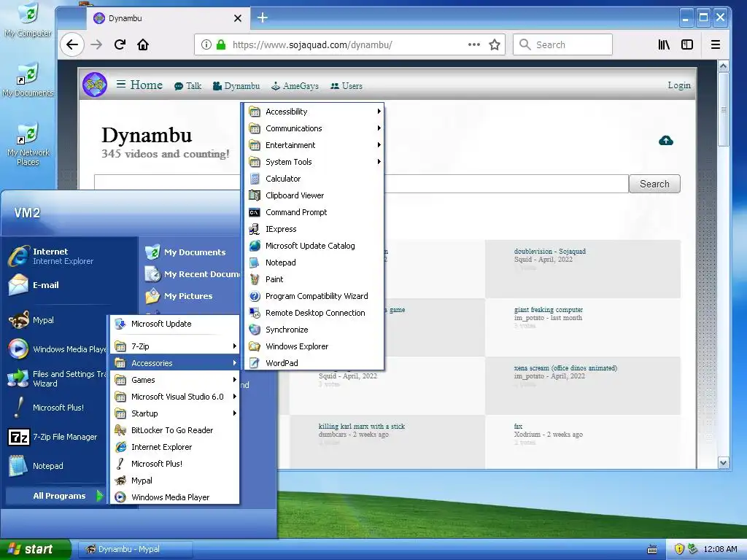Viewport: 747px width, 560px height.
Task: Show the browser Library icon
Action: coord(664,44)
